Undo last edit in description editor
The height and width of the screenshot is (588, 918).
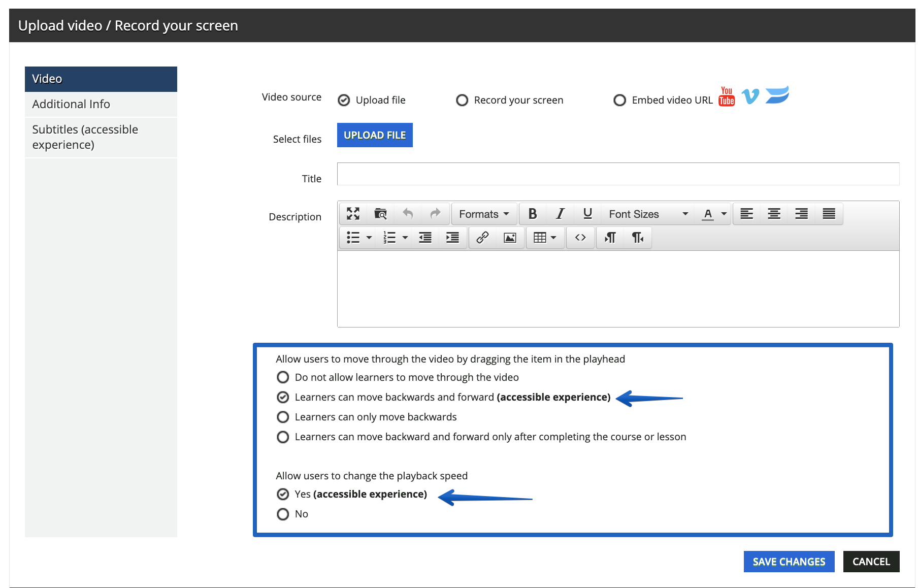[x=408, y=214]
